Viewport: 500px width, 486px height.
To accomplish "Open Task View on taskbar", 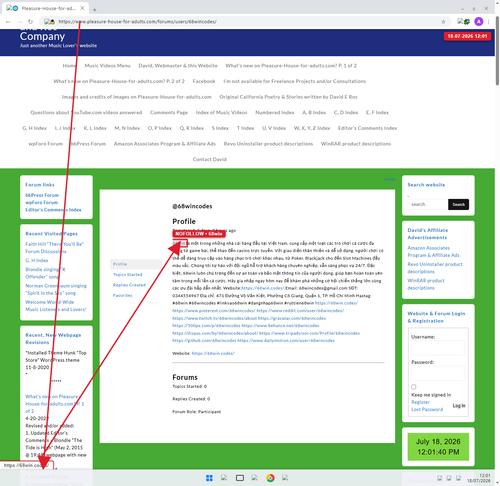I will tap(240, 478).
